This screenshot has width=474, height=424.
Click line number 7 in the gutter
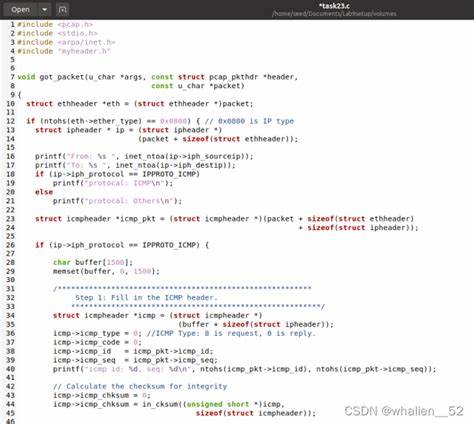(12, 77)
